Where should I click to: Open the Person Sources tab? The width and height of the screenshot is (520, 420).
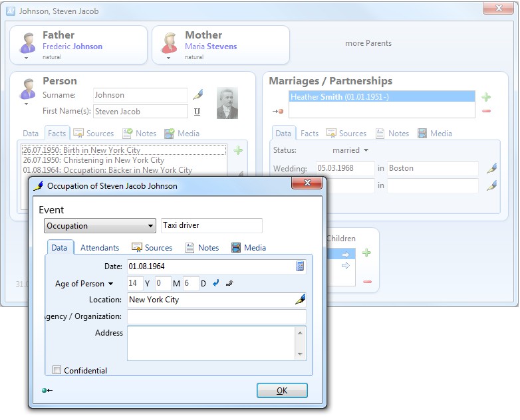click(94, 134)
